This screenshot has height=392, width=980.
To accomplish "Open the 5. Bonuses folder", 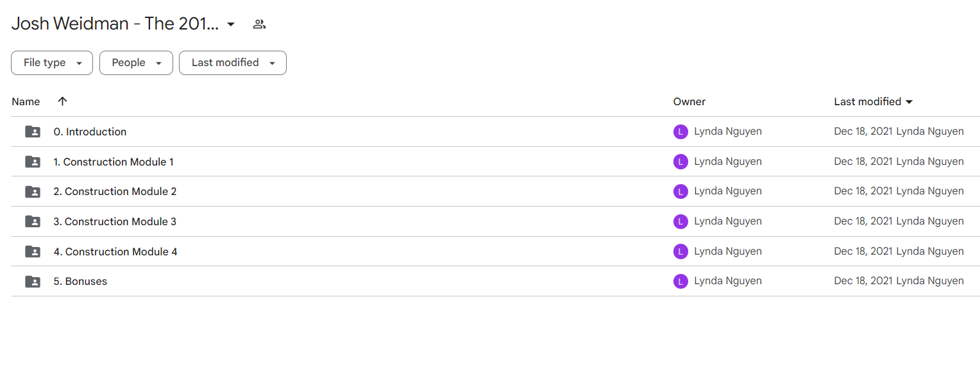I will click(80, 281).
